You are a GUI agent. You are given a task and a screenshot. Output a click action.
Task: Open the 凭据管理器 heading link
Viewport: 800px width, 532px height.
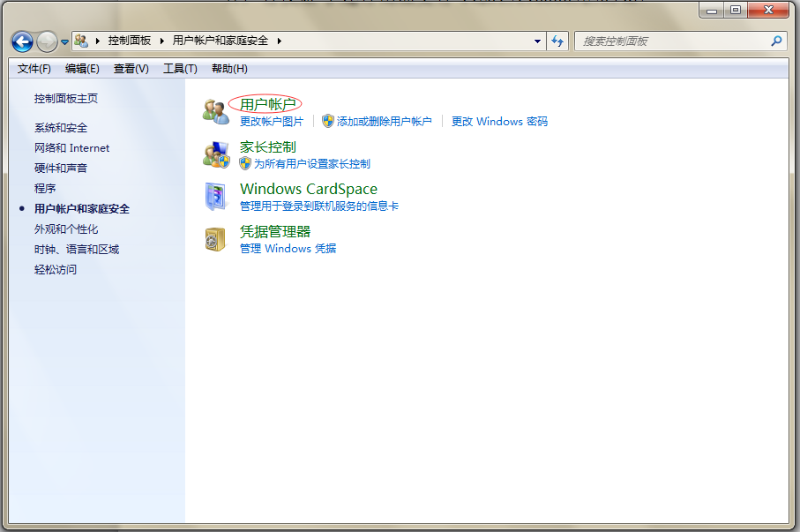point(275,232)
